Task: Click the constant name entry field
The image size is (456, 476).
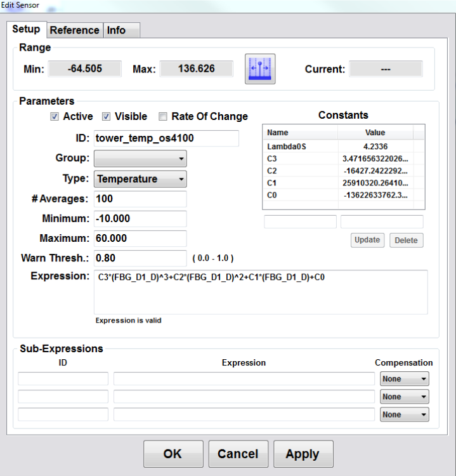Action: [x=300, y=221]
